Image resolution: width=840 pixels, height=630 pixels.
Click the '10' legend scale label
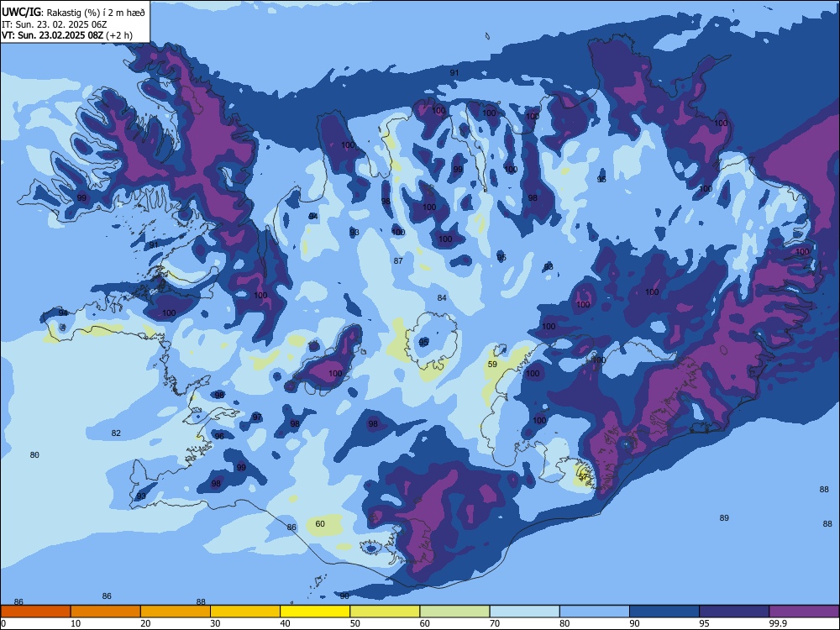pyautogui.click(x=76, y=623)
